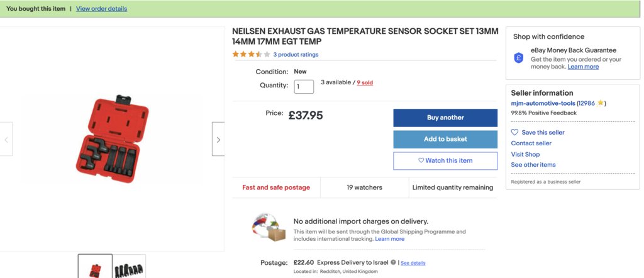Image resolution: width=644 pixels, height=278 pixels.
Task: Click the Contact seller link
Action: (x=531, y=143)
